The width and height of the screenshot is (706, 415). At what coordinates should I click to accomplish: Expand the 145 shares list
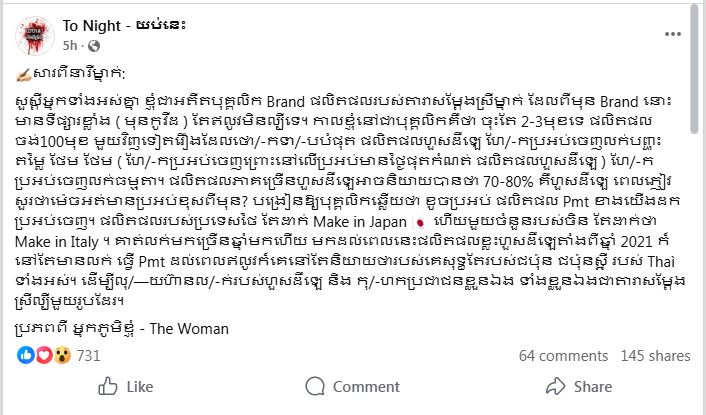point(648,356)
